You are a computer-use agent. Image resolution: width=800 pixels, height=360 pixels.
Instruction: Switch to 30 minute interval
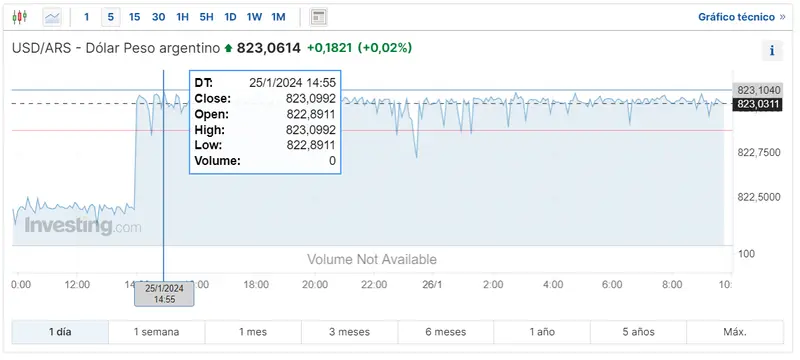159,17
